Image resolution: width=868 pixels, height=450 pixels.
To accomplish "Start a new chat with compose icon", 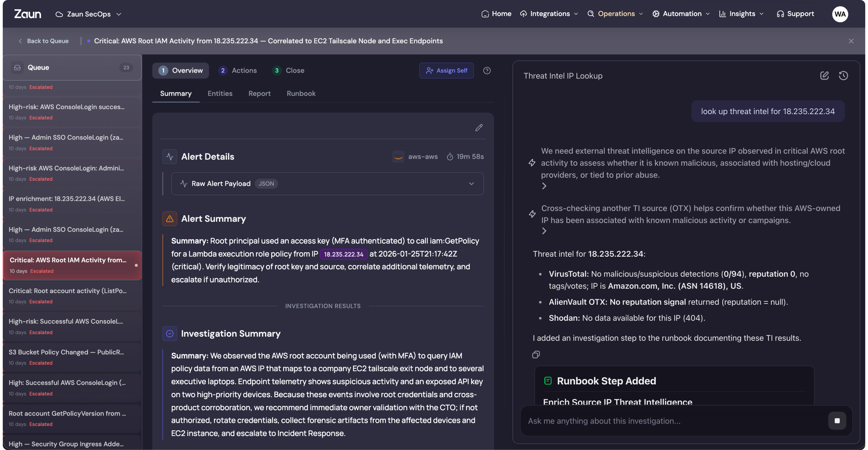I will pyautogui.click(x=824, y=76).
